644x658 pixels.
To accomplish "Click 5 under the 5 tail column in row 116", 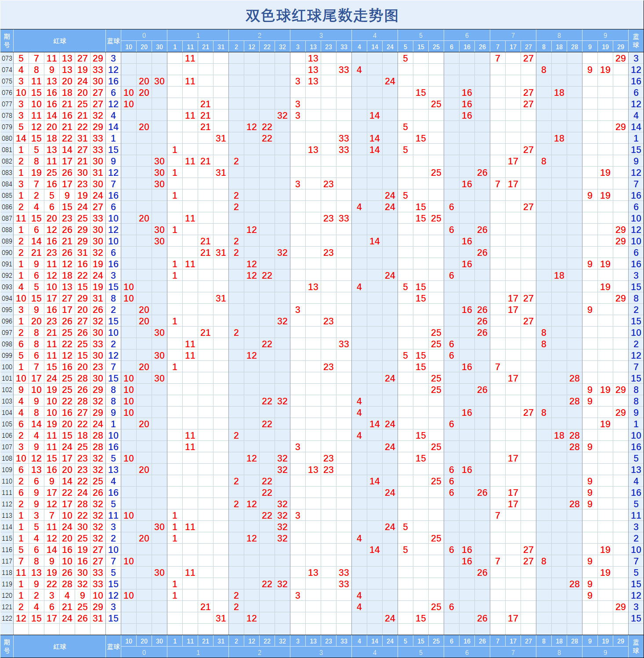I will (405, 550).
